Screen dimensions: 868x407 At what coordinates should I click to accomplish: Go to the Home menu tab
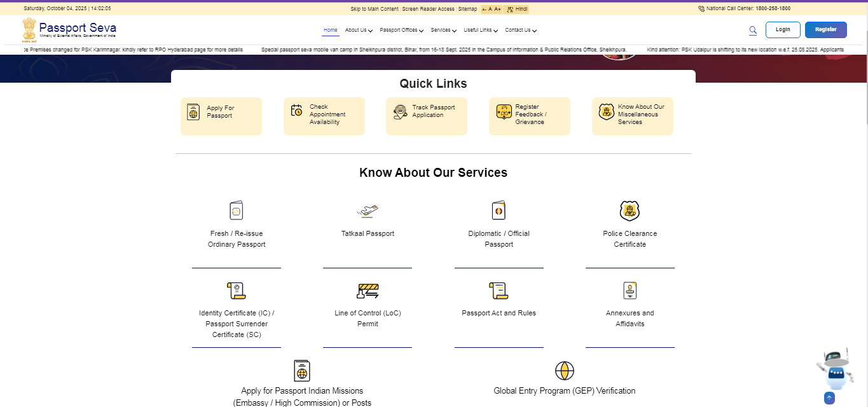[x=330, y=30]
